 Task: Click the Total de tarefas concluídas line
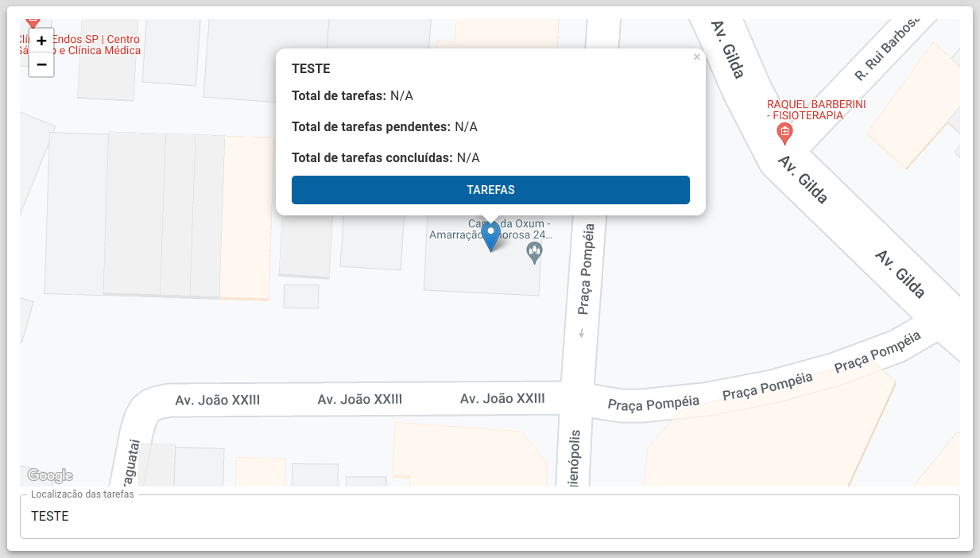[x=385, y=157]
